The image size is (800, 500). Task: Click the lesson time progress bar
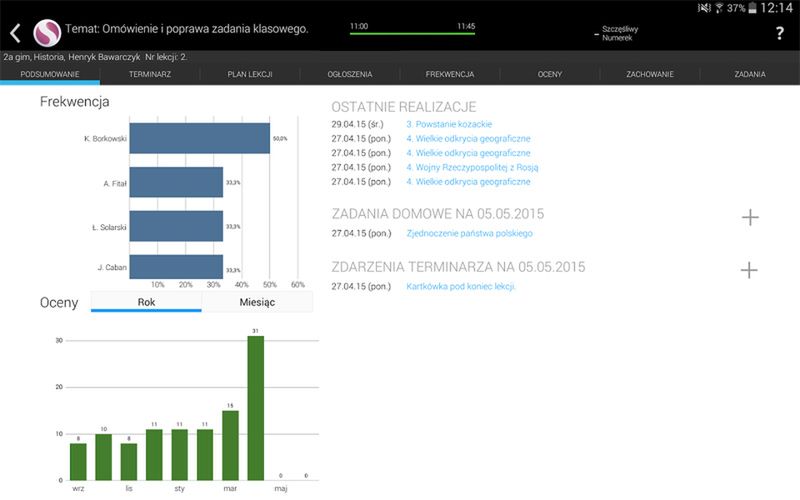click(x=412, y=34)
